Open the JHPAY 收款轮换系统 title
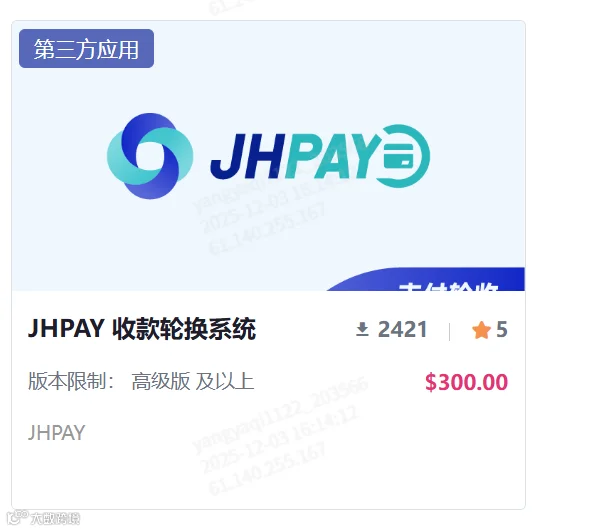Image resolution: width=597 pixels, height=531 pixels. pyautogui.click(x=142, y=329)
